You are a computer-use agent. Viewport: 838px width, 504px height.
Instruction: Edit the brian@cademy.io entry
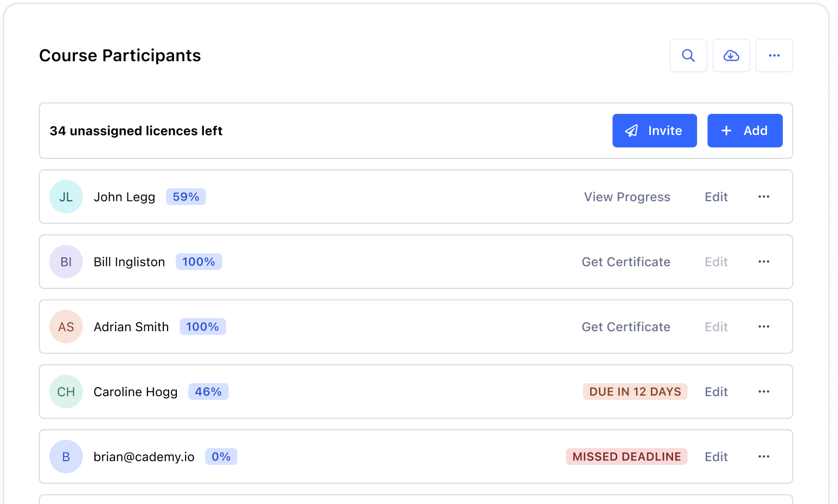[716, 457]
